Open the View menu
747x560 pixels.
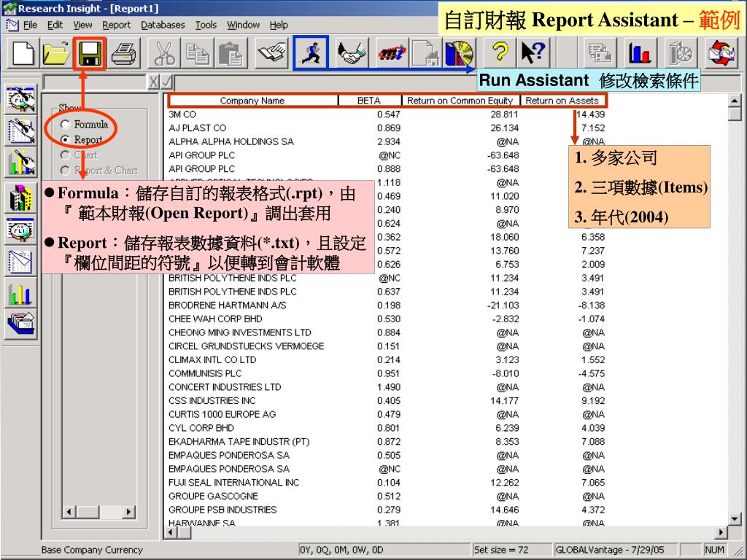[x=82, y=25]
